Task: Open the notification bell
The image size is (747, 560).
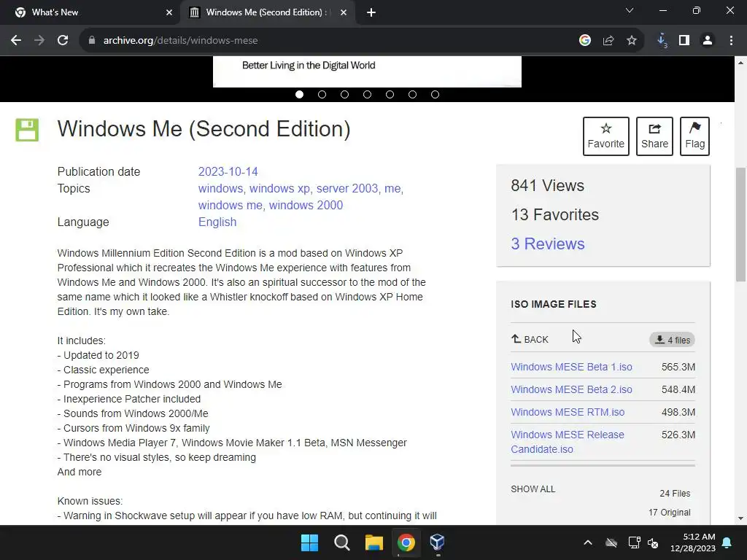Action: click(x=727, y=542)
